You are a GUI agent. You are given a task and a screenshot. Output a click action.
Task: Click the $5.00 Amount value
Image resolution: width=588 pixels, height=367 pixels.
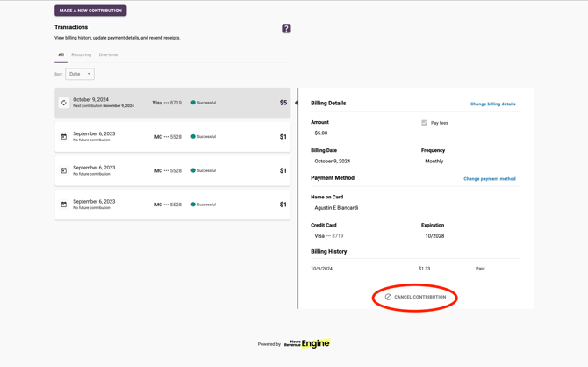pyautogui.click(x=321, y=133)
